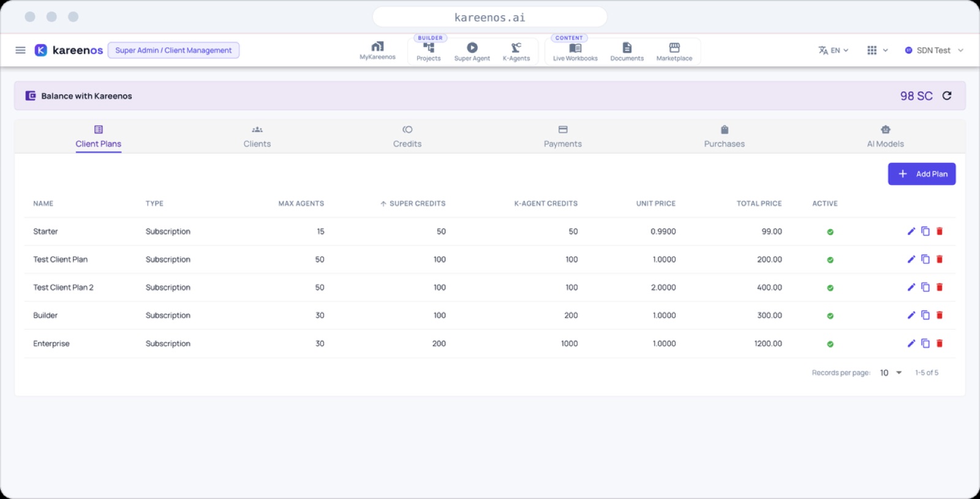The image size is (980, 499).
Task: Click the Starter plan active status dot
Action: [830, 232]
